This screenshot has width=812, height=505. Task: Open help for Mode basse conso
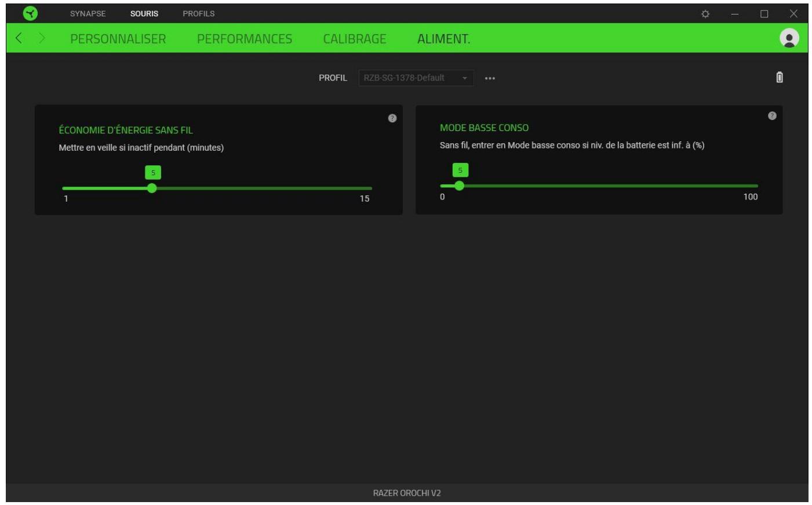point(772,116)
